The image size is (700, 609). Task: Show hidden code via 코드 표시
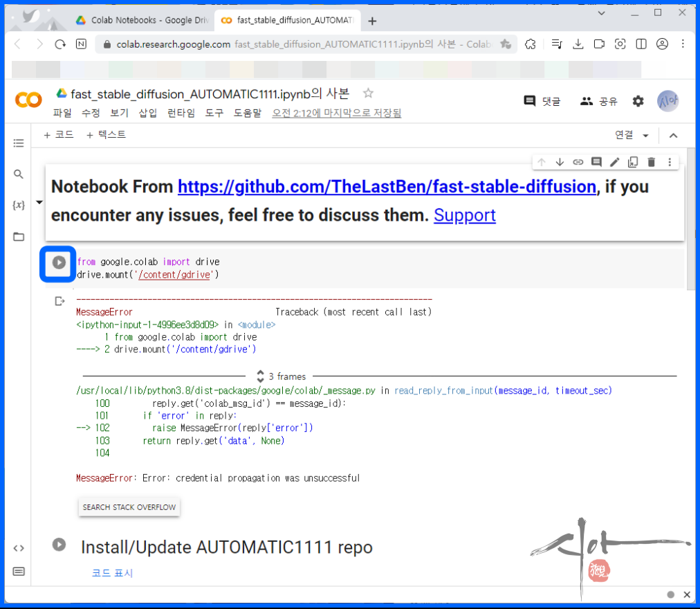[112, 573]
